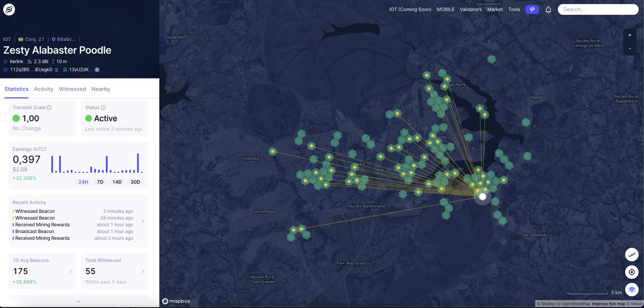644x308 pixels.
Task: Click the Search input field
Action: 598,10
